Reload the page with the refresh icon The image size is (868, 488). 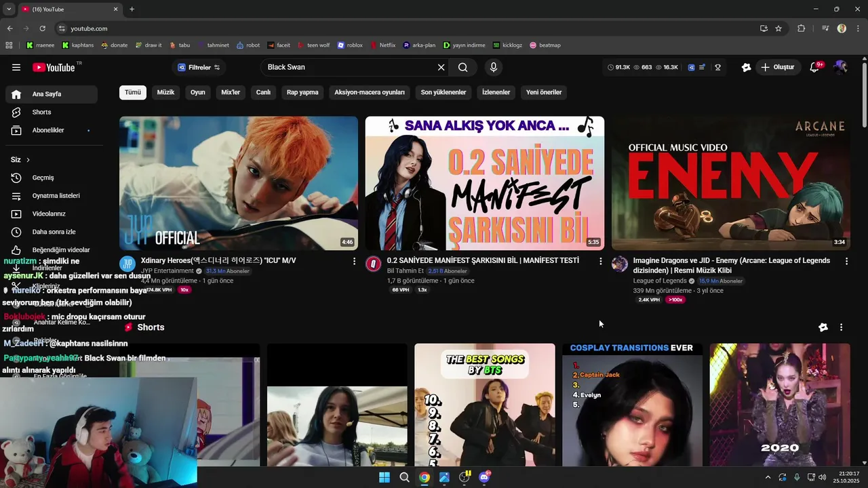click(x=42, y=28)
